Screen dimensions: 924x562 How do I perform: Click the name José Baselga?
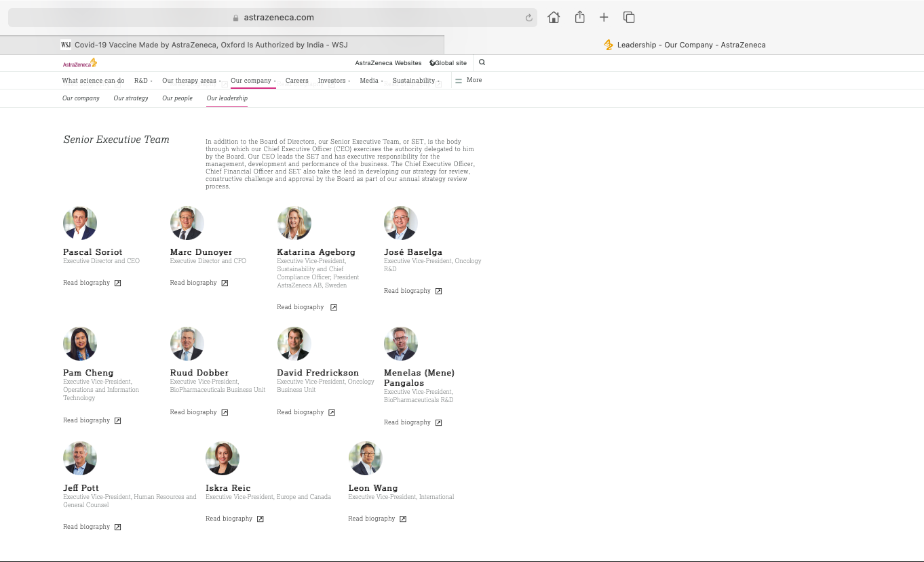(413, 252)
